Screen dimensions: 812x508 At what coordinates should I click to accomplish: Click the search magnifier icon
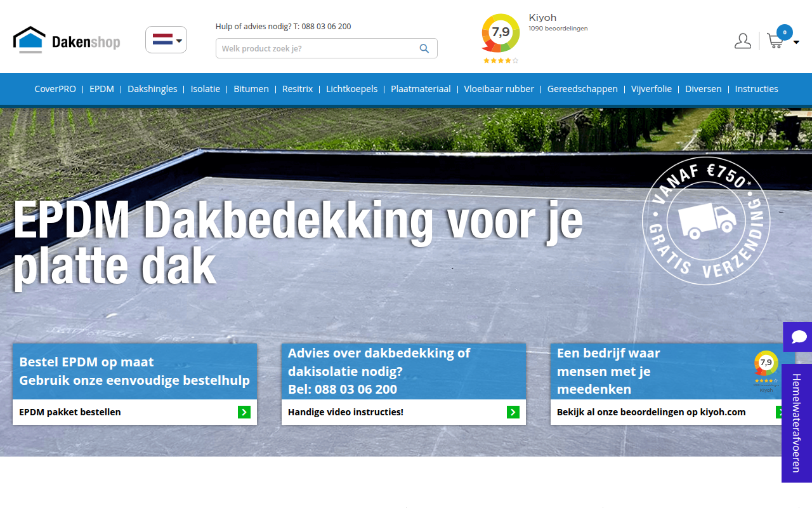pos(424,48)
